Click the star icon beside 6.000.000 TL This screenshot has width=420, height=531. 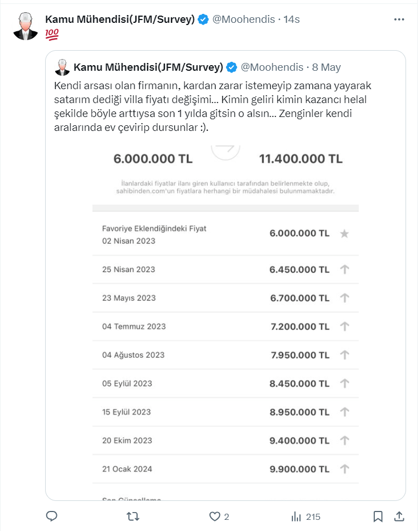[344, 234]
